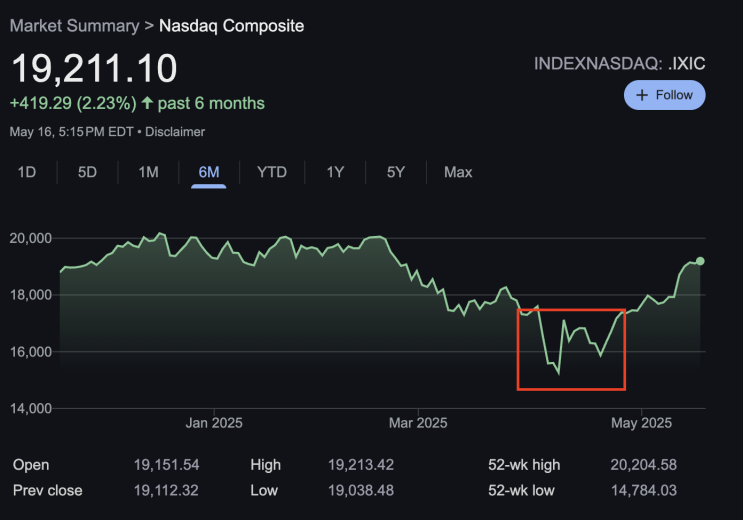The image size is (743, 520).
Task: Switch to the 1M range tab
Action: tap(148, 172)
